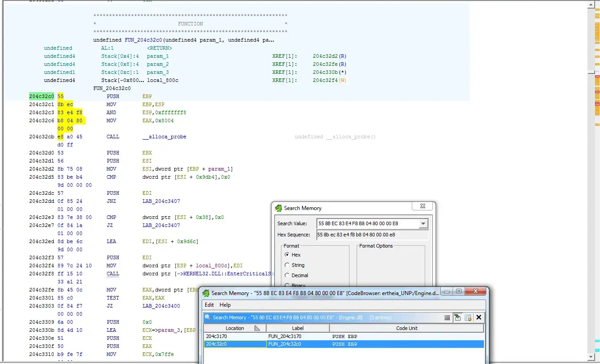Click the highlighted opcode byte 55

click(x=60, y=96)
